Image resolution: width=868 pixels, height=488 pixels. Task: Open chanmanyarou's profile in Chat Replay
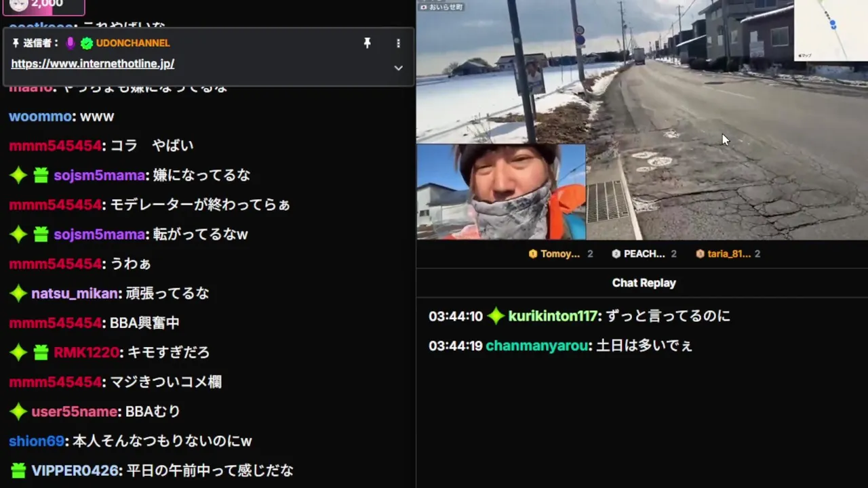tap(538, 346)
